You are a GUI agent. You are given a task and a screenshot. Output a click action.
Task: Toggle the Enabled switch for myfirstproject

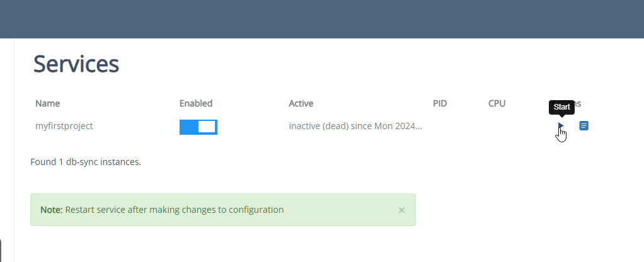[198, 127]
